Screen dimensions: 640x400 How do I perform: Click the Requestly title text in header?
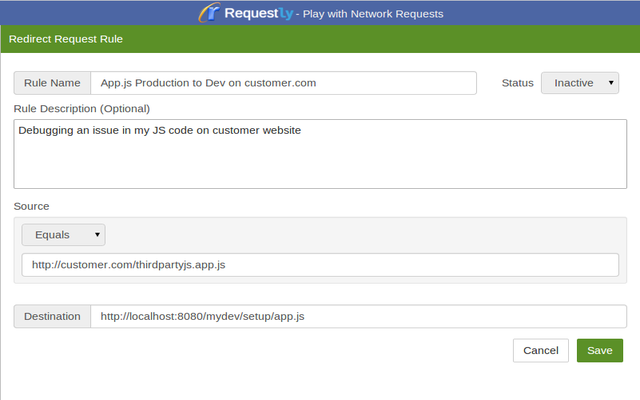pyautogui.click(x=258, y=13)
